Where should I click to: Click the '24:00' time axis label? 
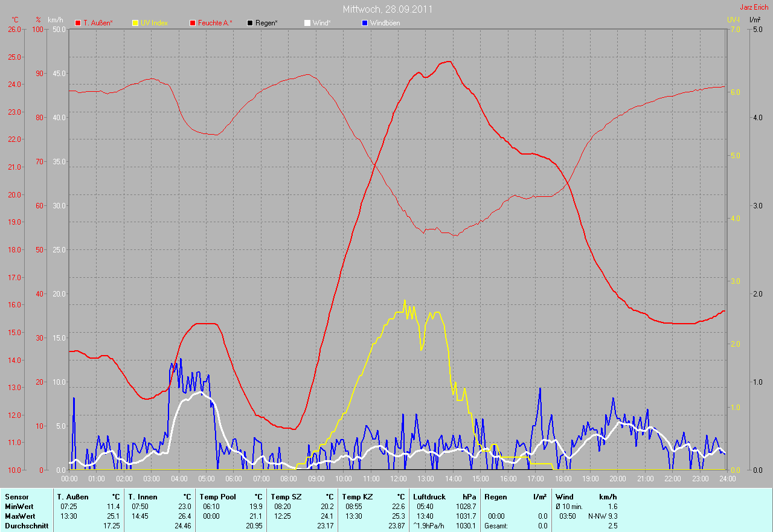(x=727, y=478)
